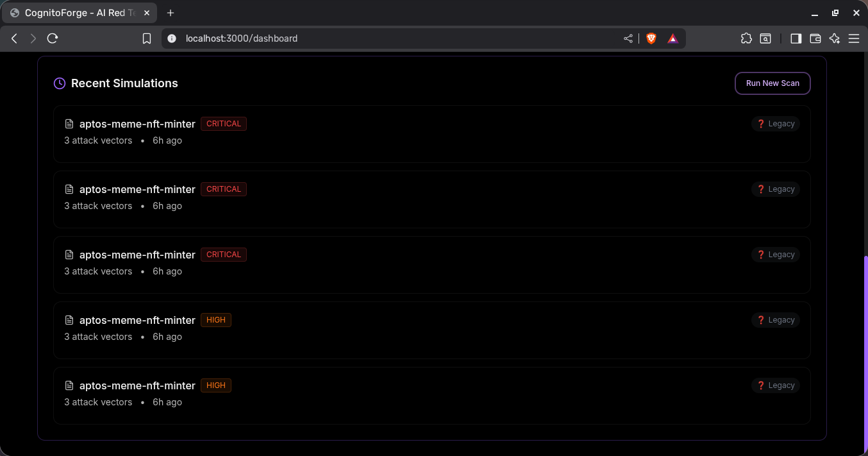Screen dimensions: 868x456
Task: Click the file icon of last HIGH simulation
Action: [x=69, y=385]
